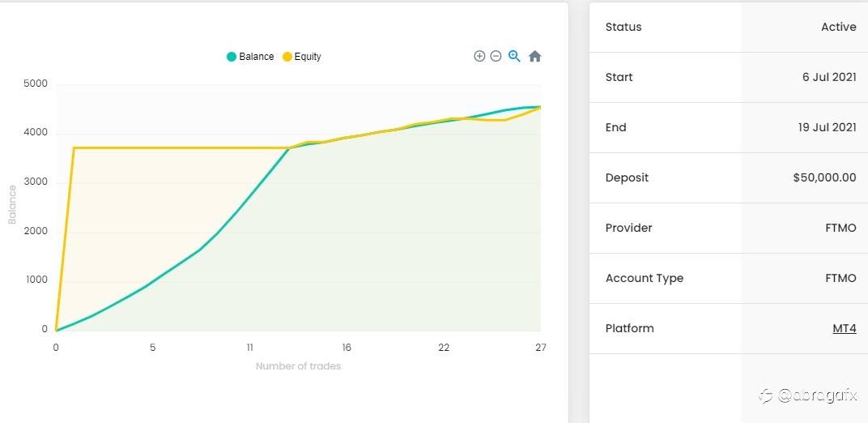868x423 pixels.
Task: Click the x-axis label 16
Action: pyautogui.click(x=347, y=348)
